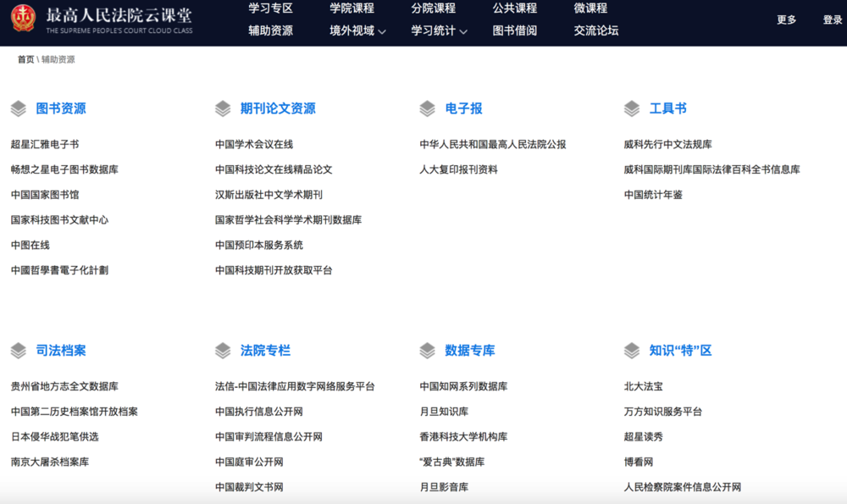847x504 pixels.
Task: Open the 期刊论文资源 section heading
Action: pyautogui.click(x=278, y=108)
